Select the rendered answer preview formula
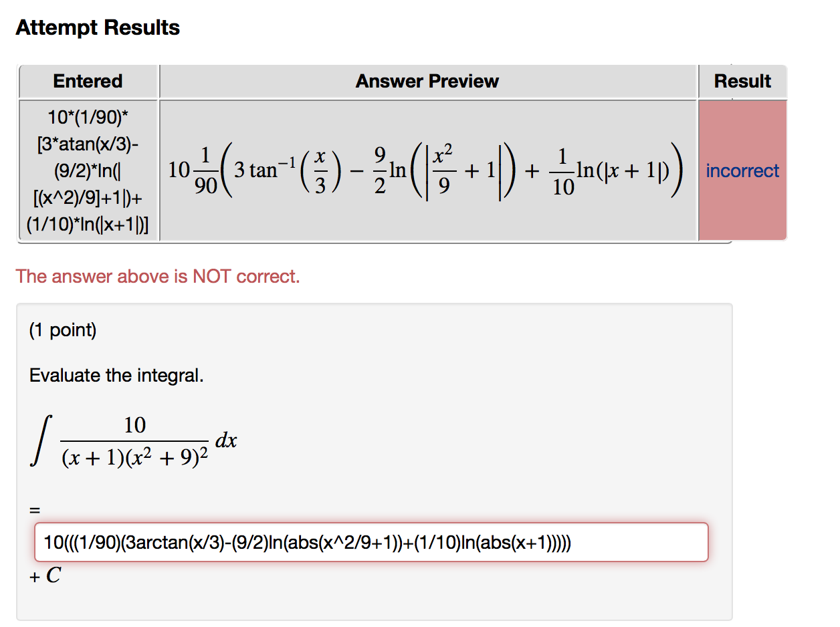Screen dimensions: 840x627 426,170
